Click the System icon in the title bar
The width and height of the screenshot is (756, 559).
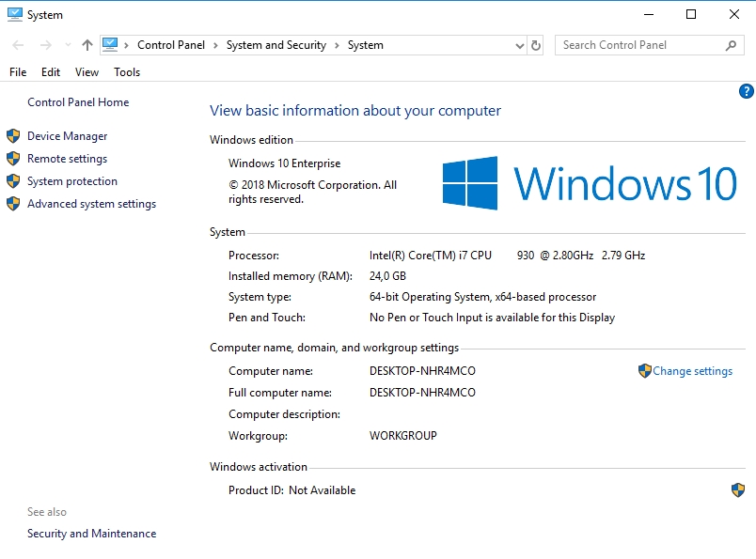coord(15,14)
